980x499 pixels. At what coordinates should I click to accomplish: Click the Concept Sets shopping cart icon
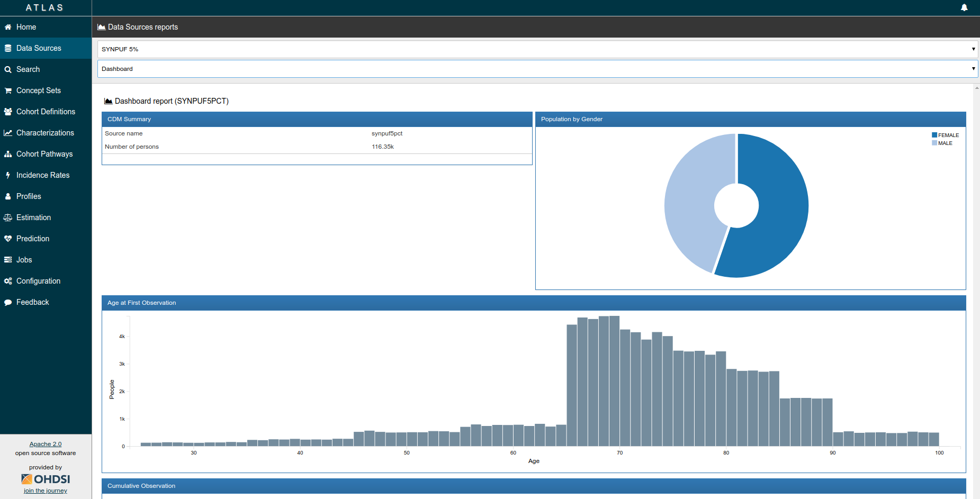[8, 90]
